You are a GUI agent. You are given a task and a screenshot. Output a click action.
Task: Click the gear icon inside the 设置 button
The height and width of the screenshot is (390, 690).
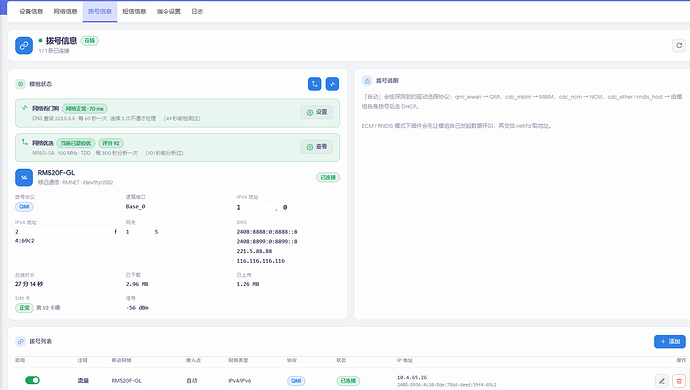[310, 112]
